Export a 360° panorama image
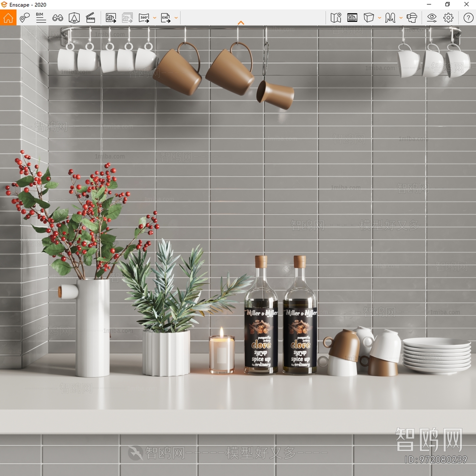Screen dimensions: 476x476 tap(144, 18)
